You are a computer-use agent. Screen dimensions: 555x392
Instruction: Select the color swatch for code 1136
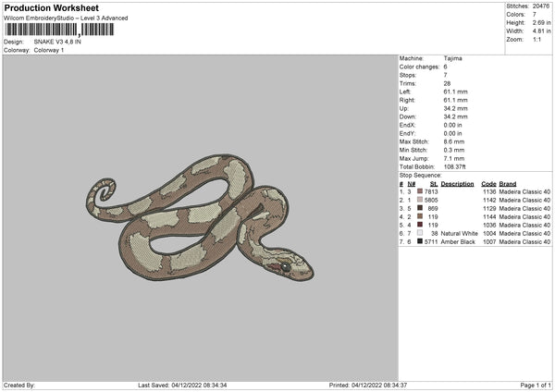tap(420, 191)
